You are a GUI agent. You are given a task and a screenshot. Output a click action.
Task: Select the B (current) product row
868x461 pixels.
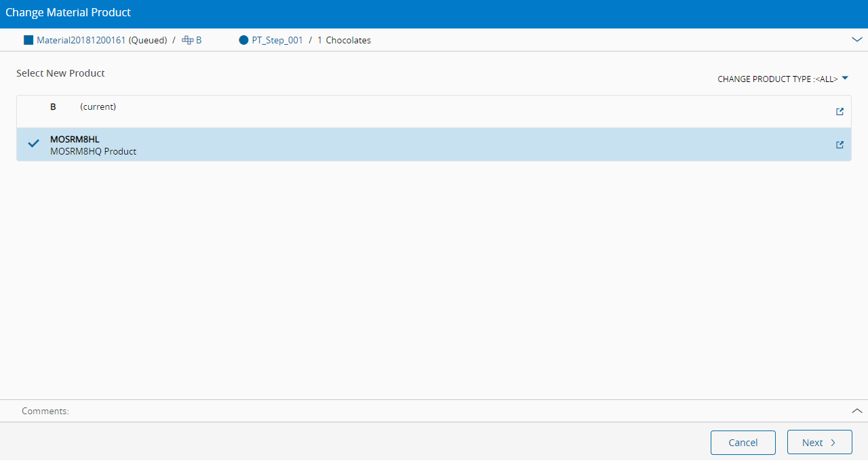(x=434, y=112)
